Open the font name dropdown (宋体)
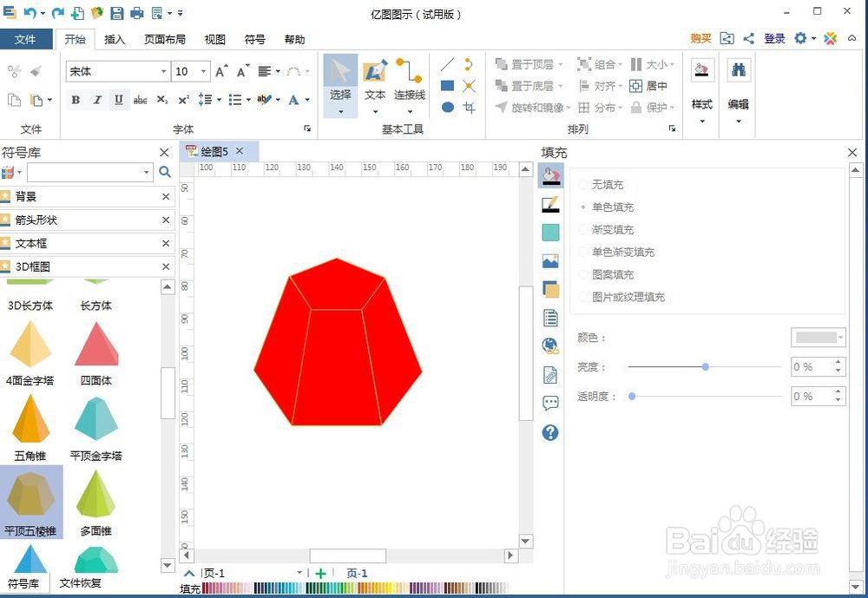 click(x=164, y=71)
